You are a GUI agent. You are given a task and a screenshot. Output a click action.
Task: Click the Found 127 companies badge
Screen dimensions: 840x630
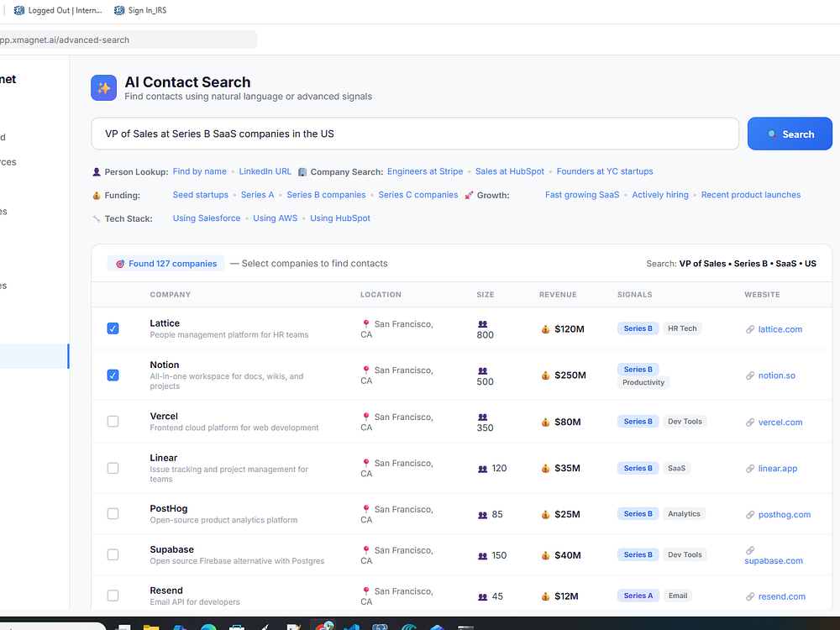pyautogui.click(x=166, y=264)
